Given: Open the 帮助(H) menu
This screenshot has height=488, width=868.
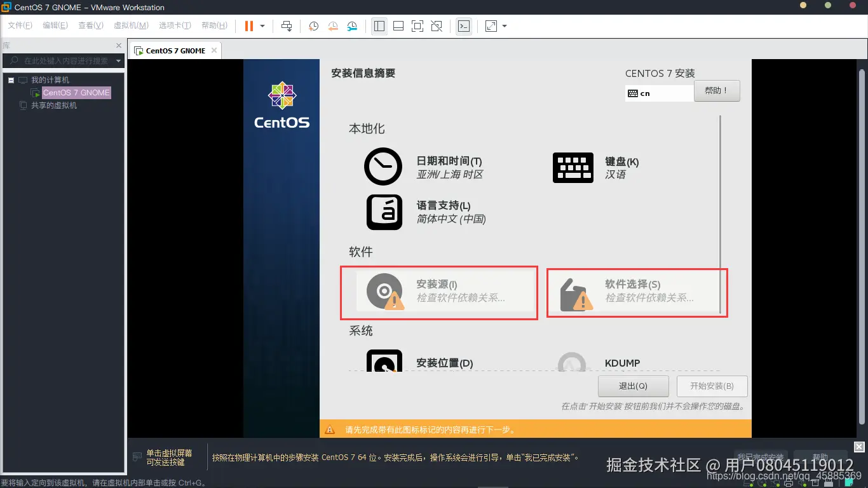Looking at the screenshot, I should pos(214,25).
